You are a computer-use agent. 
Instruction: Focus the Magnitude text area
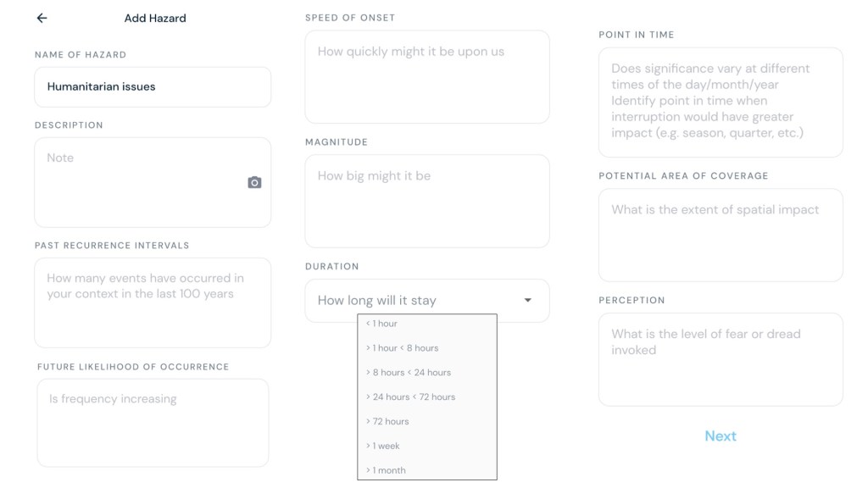(427, 201)
